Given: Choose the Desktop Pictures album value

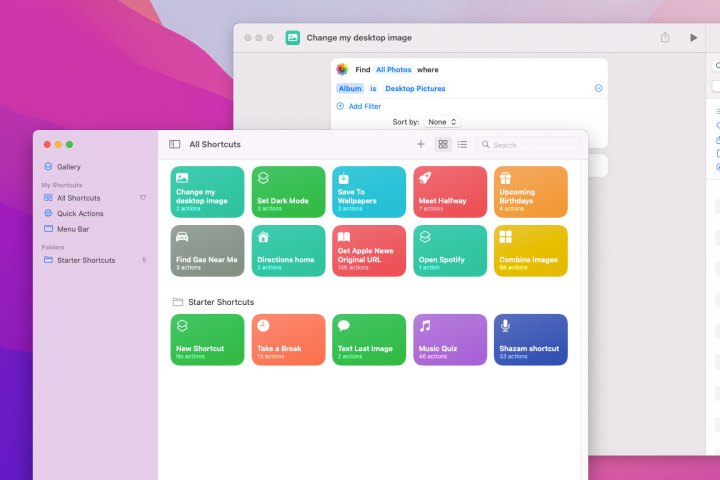Looking at the screenshot, I should coord(415,88).
